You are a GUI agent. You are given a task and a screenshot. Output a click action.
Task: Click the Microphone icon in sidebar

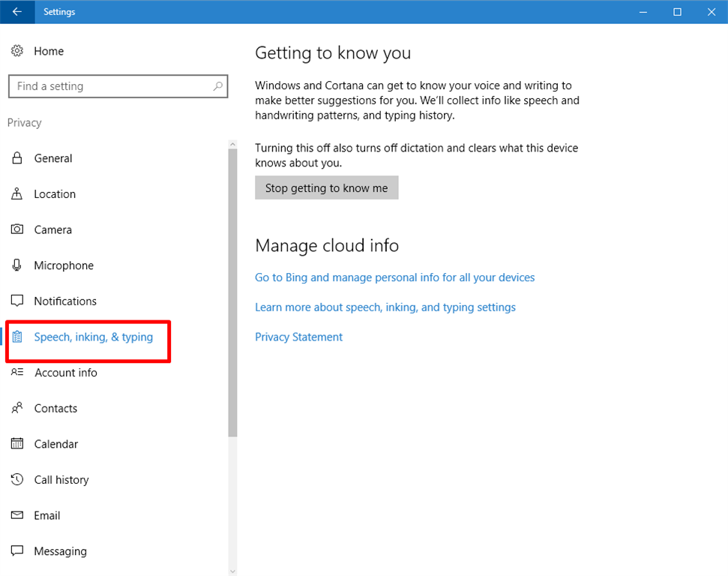point(16,265)
